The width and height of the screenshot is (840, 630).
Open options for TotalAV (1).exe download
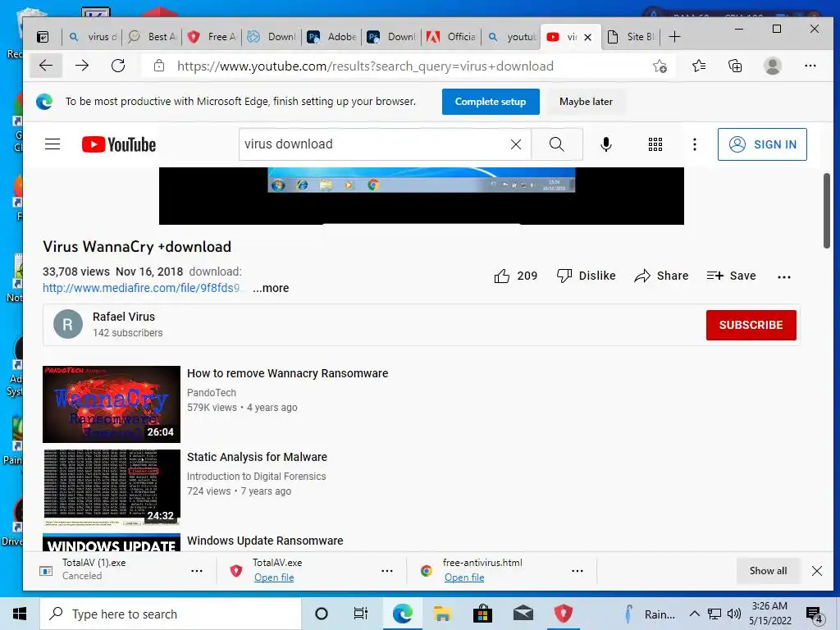(x=197, y=571)
